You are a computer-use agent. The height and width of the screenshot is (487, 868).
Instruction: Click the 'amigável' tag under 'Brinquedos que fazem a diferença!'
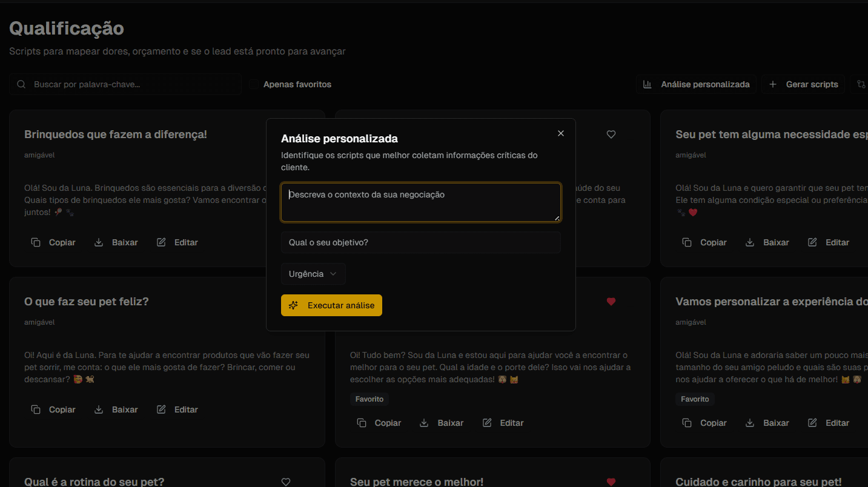(x=39, y=155)
